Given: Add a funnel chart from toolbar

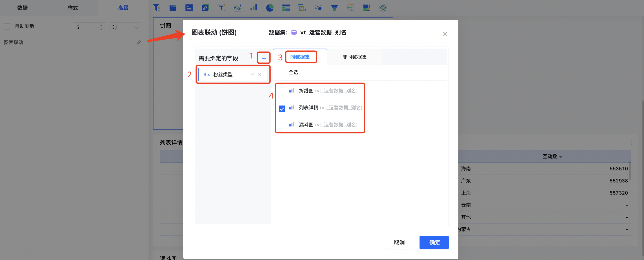Looking at the screenshot, I should [x=334, y=8].
